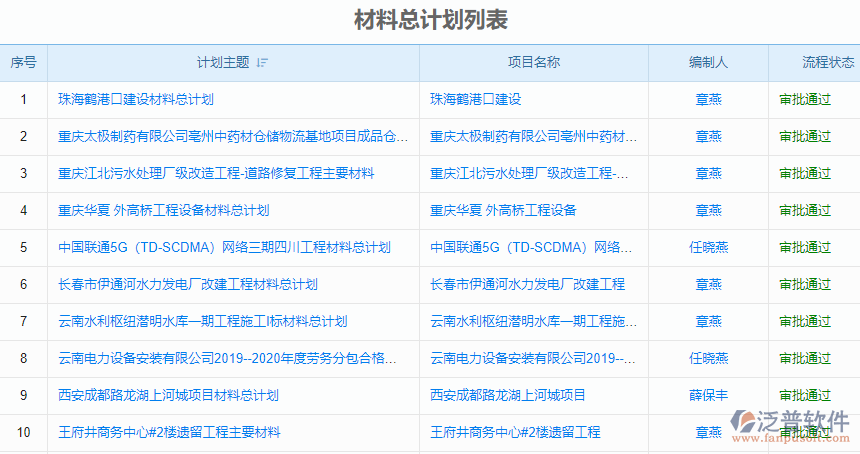This screenshot has height=454, width=860.
Task: Open plan 珠海鹤港口建设材料总计划
Action: (x=135, y=99)
